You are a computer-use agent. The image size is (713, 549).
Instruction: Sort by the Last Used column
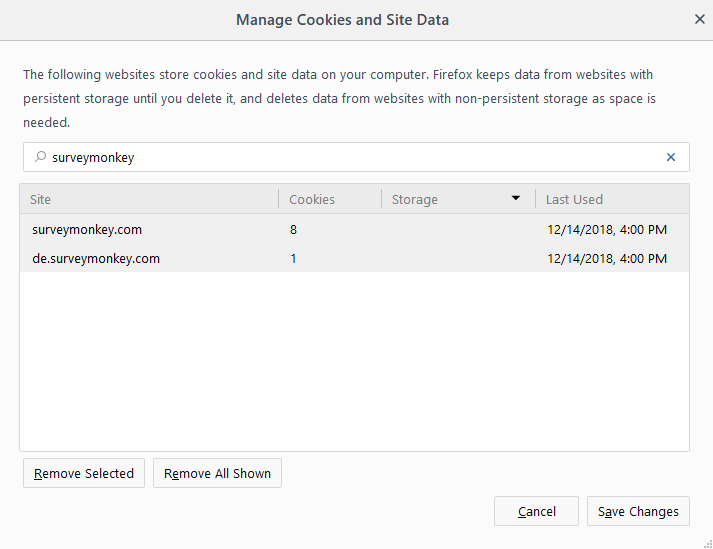tap(612, 199)
